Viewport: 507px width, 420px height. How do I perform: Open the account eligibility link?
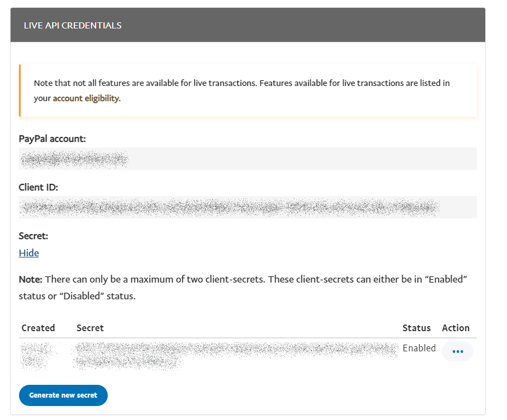pos(86,98)
